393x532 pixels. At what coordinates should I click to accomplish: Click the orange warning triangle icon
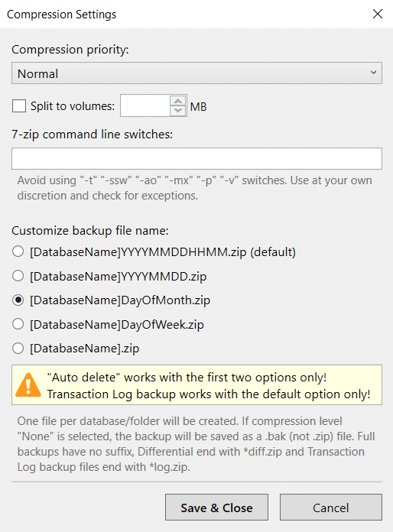(x=28, y=384)
